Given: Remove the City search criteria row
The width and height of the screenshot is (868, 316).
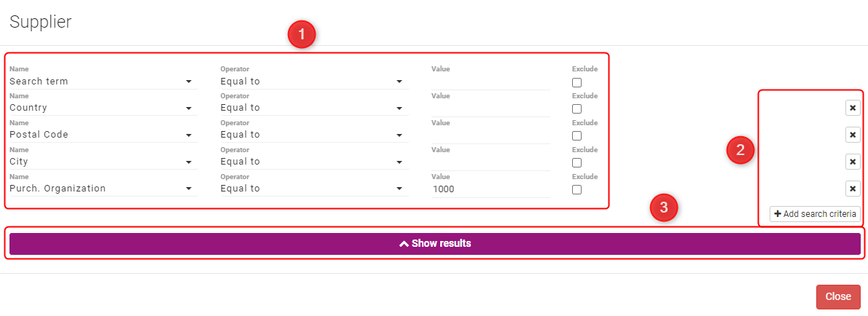Looking at the screenshot, I should 853,162.
